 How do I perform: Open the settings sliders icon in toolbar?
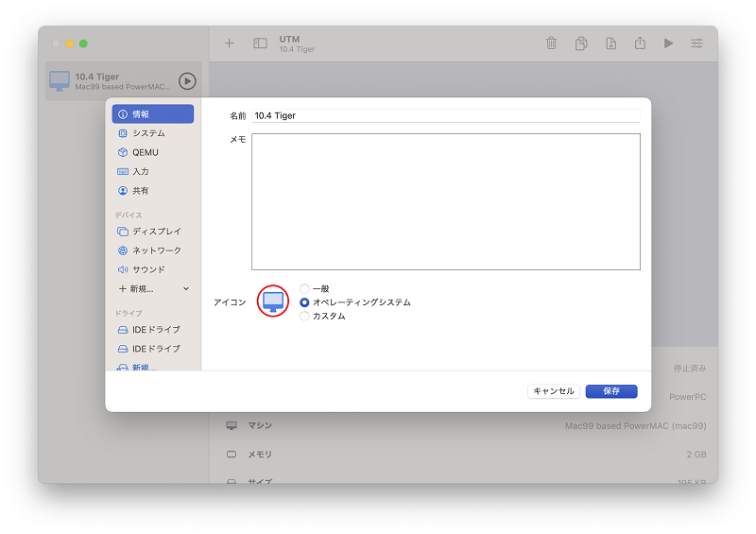click(x=696, y=43)
